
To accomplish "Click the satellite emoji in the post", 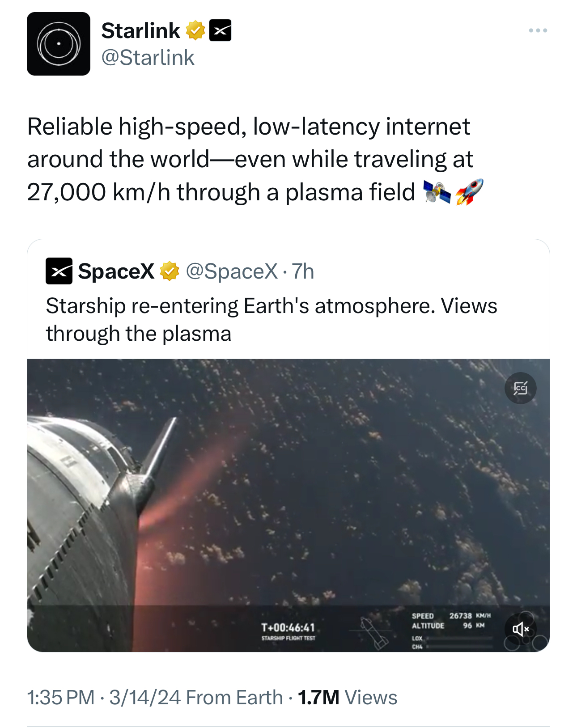I will pos(437,192).
